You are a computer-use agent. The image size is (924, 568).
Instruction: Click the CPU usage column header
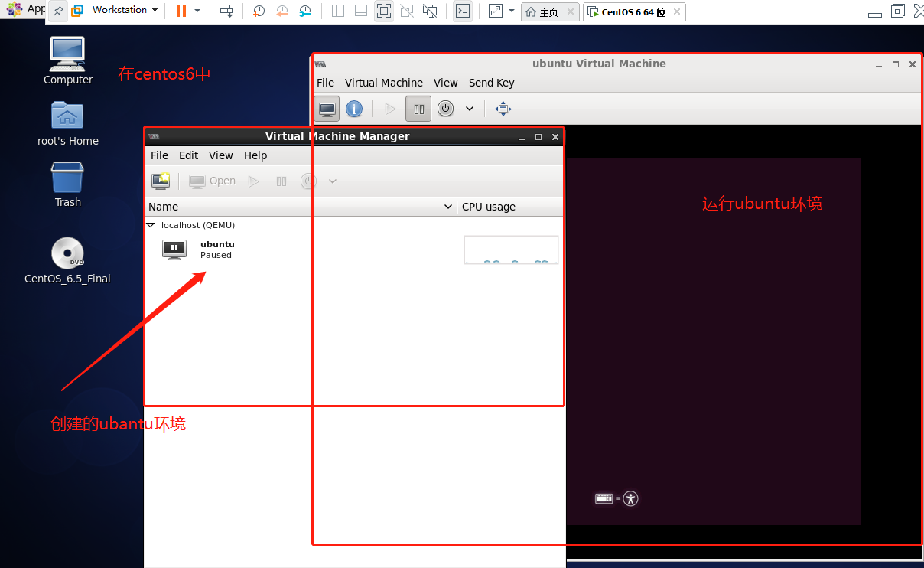[x=509, y=207]
